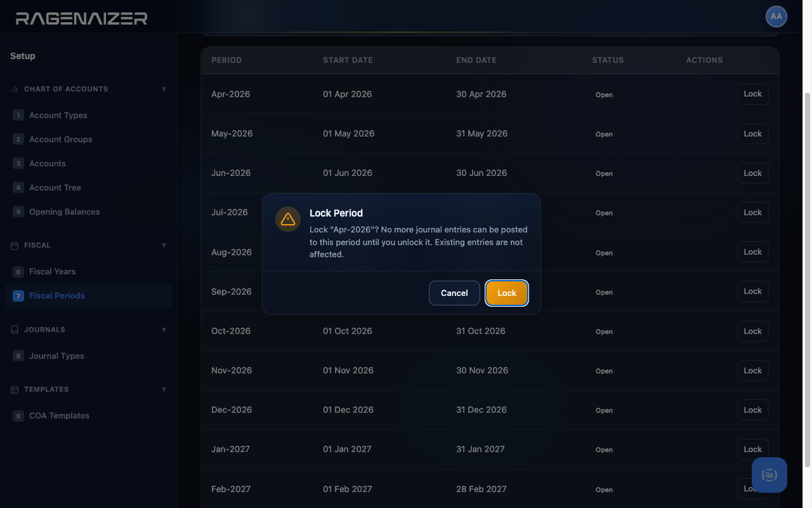Click the Setup sidebar heading
This screenshot has width=812, height=508.
pos(23,56)
